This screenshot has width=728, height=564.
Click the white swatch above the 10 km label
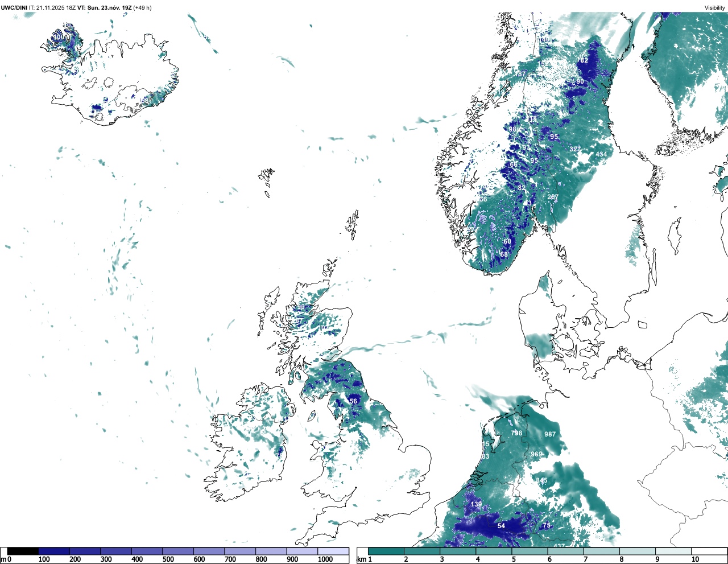709,551
